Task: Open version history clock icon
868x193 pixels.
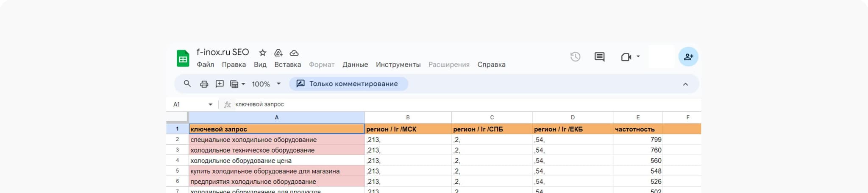Action: coord(575,57)
